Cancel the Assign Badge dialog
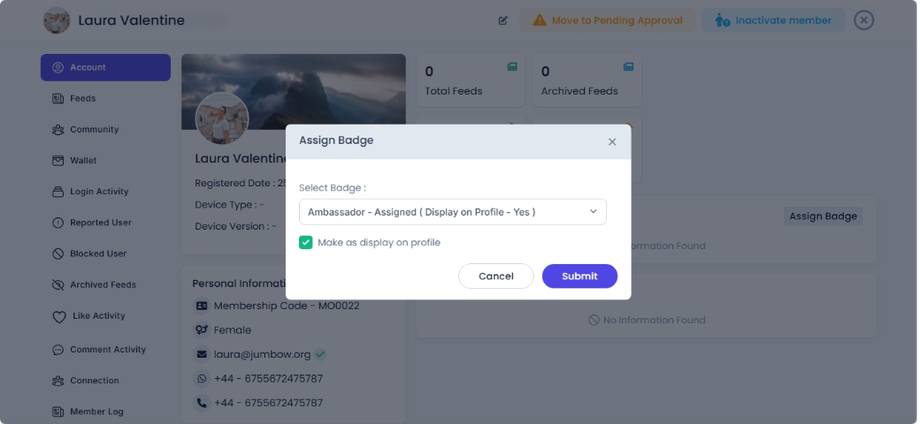This screenshot has height=424, width=920. [x=496, y=276]
